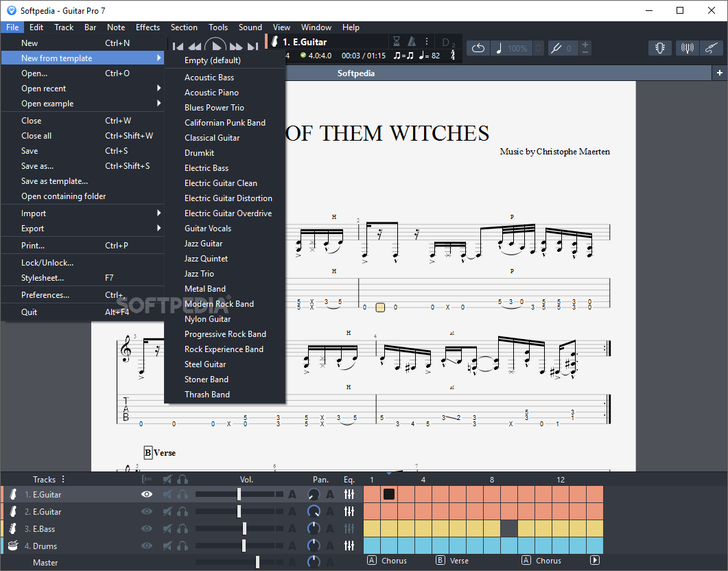
Task: Click the relative speed percentage stepper arrows
Action: coord(538,48)
